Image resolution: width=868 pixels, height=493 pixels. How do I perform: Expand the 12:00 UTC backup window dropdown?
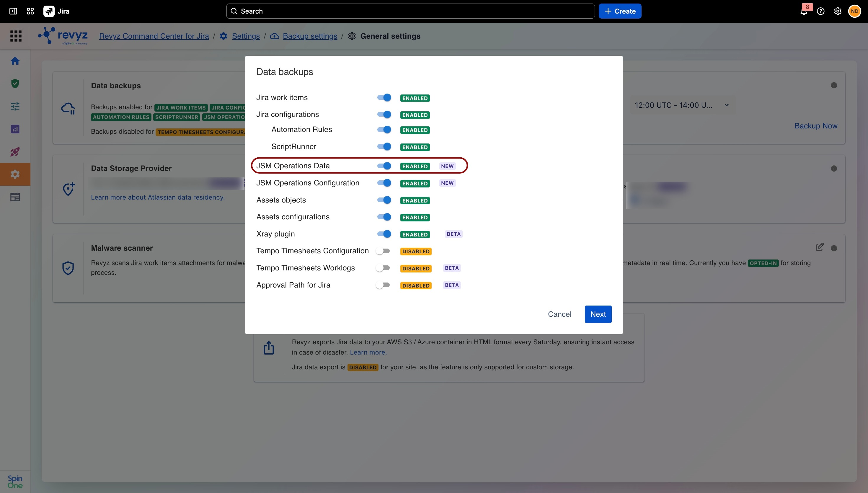click(x=681, y=105)
